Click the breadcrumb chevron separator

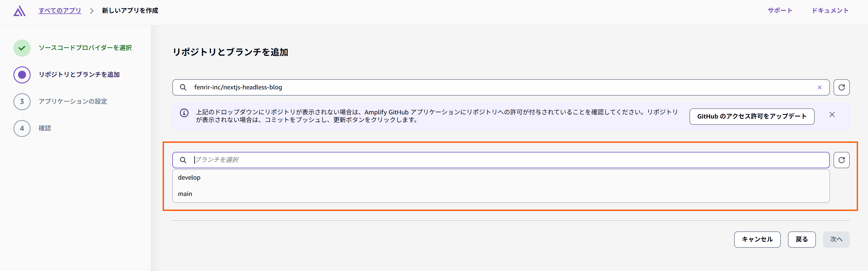[92, 11]
